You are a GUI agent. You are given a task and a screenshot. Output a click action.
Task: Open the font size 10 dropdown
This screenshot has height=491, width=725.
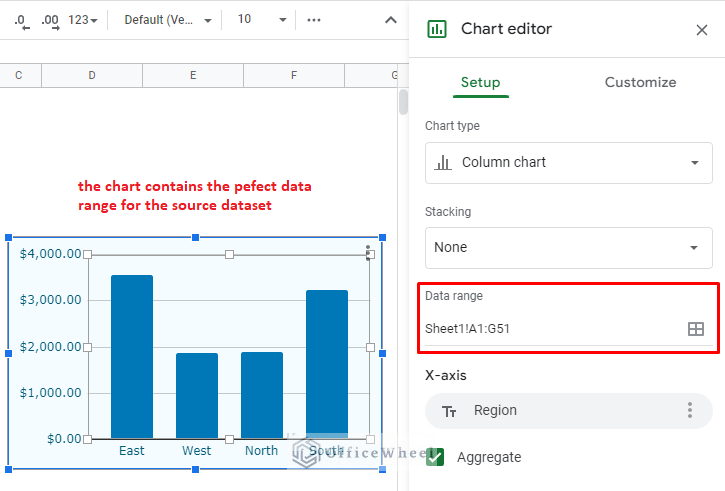pyautogui.click(x=262, y=19)
